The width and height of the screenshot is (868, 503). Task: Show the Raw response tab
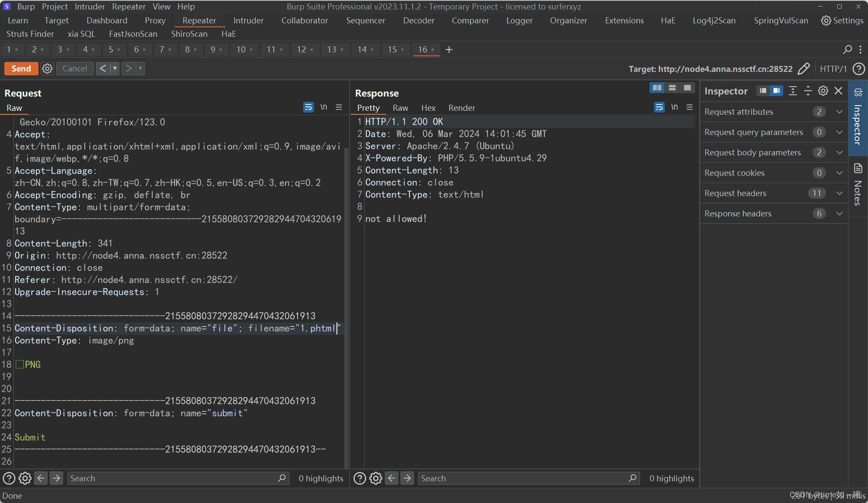[400, 108]
